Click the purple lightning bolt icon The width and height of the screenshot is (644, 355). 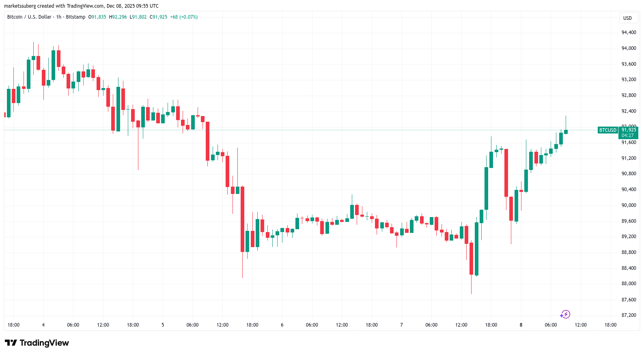(x=565, y=314)
